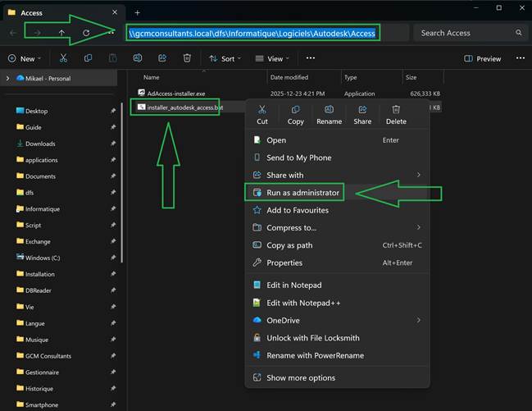Click the Share icon in the toolbar
The height and width of the screenshot is (411, 532).
click(162, 58)
